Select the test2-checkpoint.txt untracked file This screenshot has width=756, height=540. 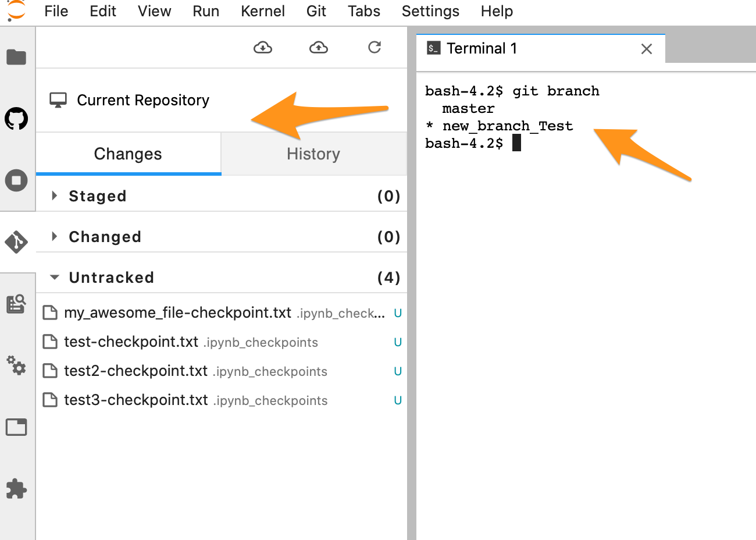click(135, 371)
